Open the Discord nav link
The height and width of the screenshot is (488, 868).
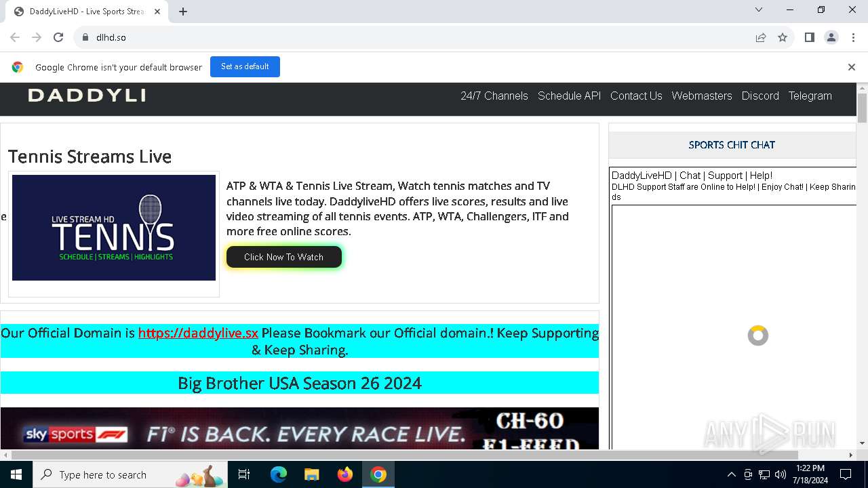(760, 96)
